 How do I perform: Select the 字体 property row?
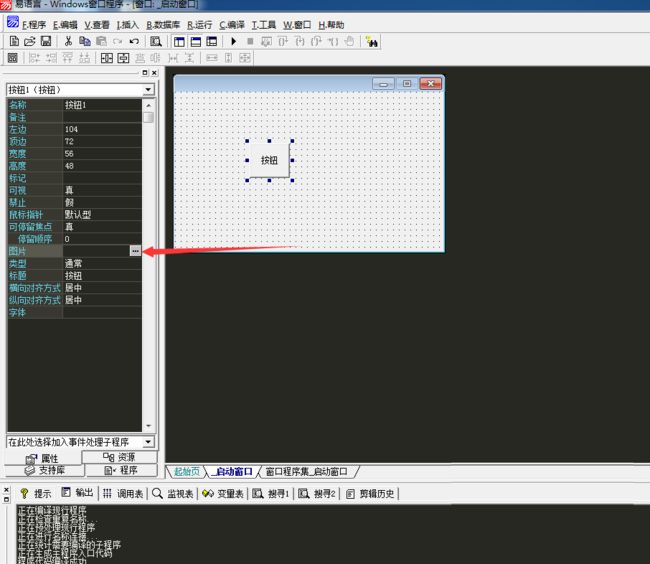point(75,312)
